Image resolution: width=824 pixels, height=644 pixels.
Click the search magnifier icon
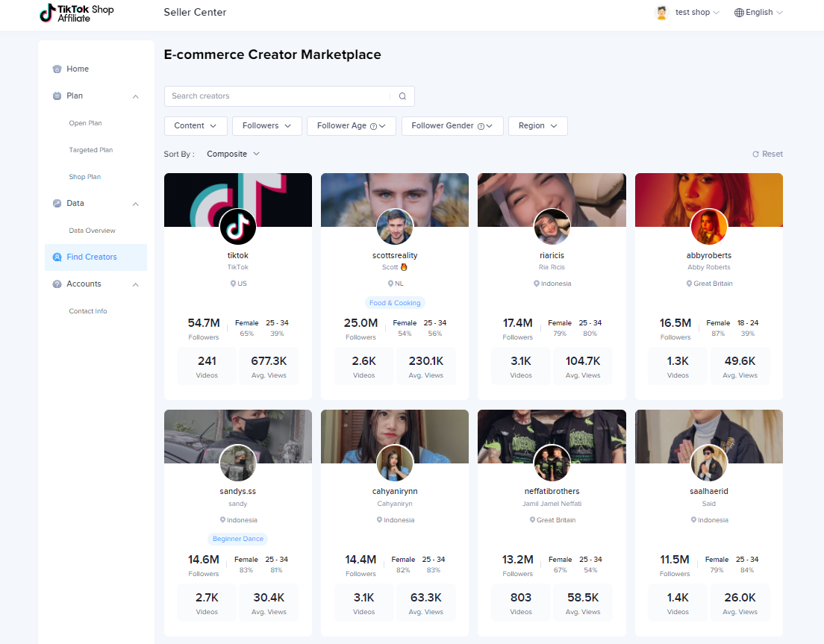coord(402,96)
